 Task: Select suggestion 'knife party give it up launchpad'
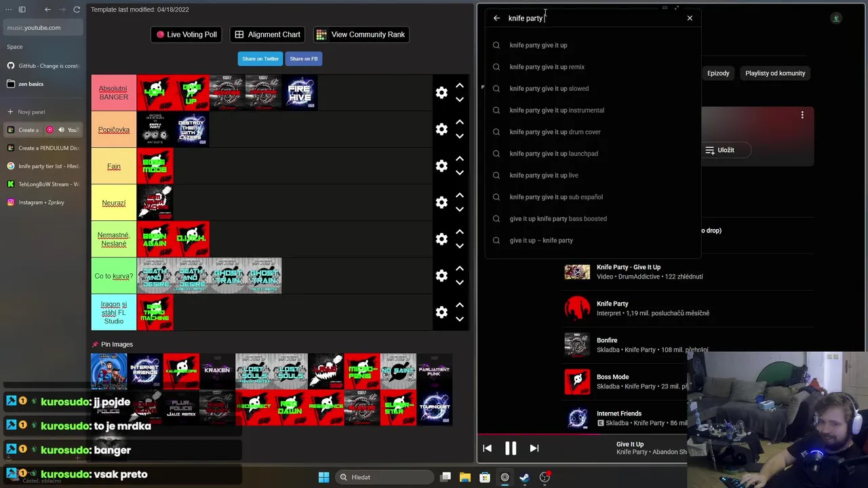click(593, 154)
